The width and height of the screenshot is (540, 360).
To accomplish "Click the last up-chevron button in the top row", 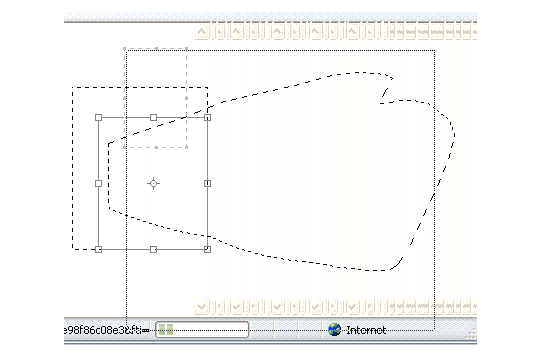I will pos(353,33).
